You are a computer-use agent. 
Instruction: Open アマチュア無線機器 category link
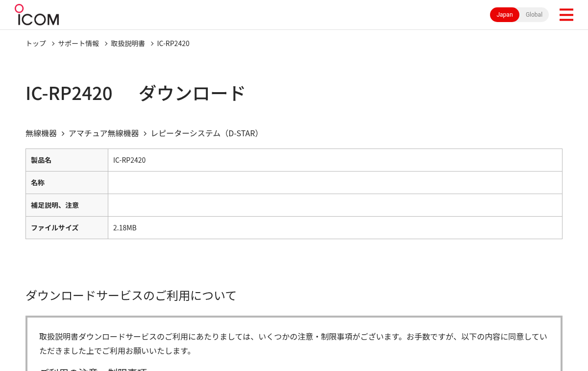(x=104, y=133)
